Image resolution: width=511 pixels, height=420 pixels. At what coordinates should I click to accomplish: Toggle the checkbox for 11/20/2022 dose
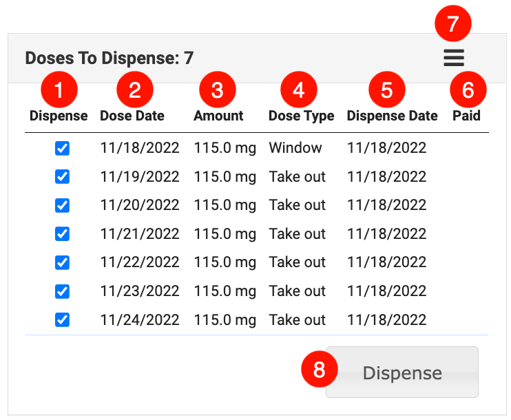click(x=62, y=205)
